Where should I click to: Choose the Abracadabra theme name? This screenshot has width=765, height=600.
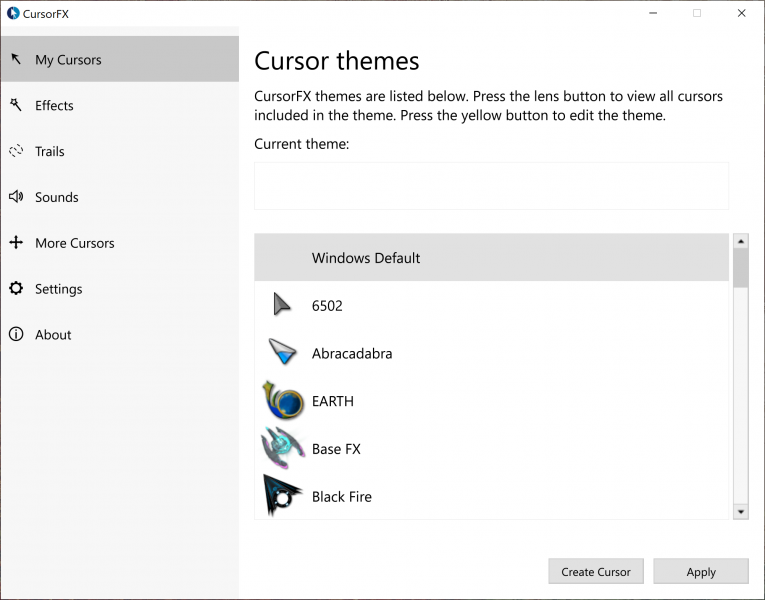coord(352,353)
